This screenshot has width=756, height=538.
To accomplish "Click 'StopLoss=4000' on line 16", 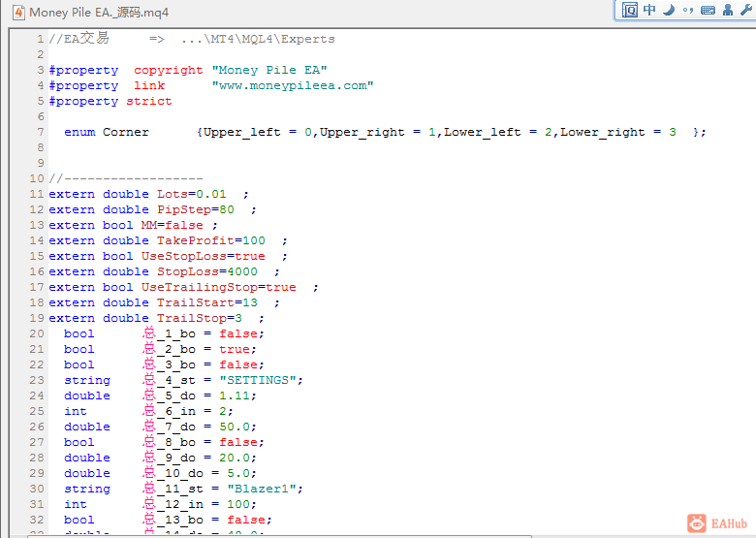I will tap(207, 271).
